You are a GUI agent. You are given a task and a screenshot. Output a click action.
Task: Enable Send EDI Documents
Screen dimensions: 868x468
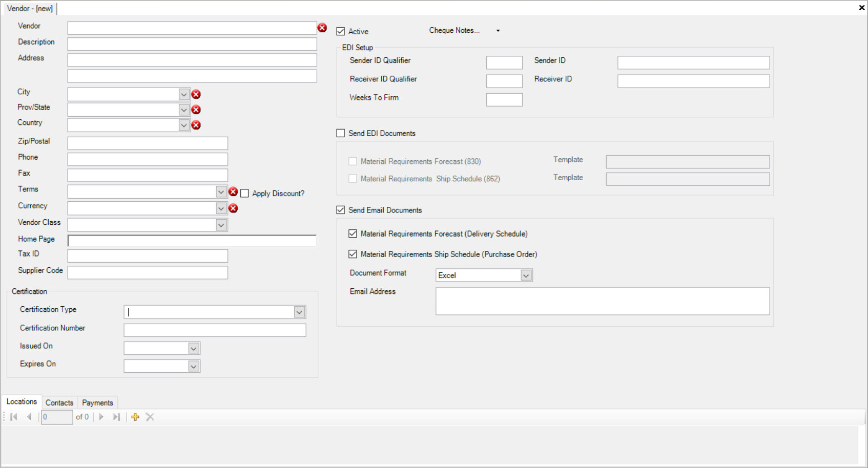pos(341,133)
